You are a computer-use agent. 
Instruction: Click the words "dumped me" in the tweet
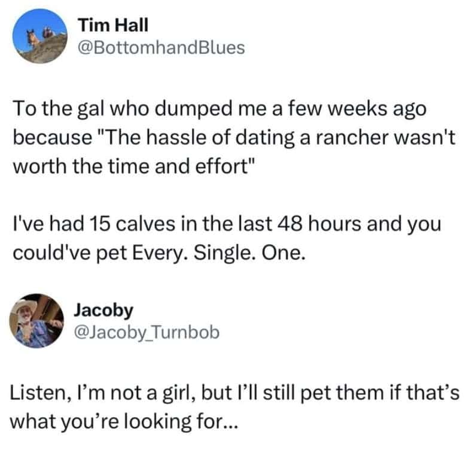pos(185,109)
